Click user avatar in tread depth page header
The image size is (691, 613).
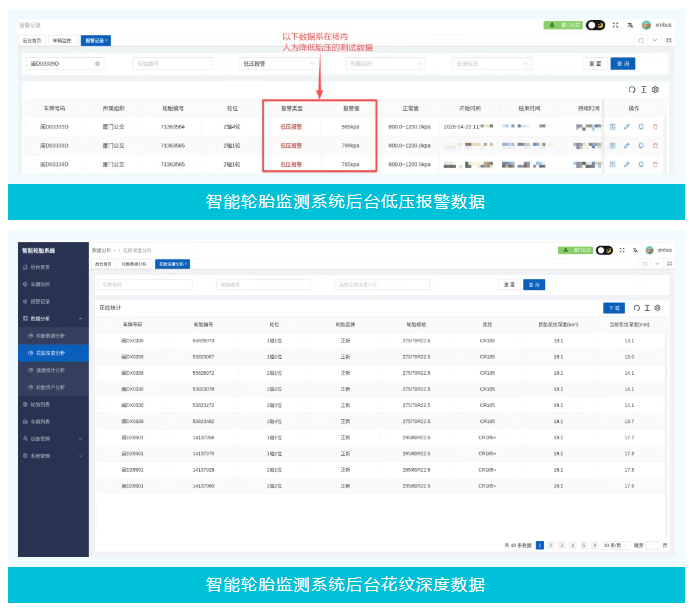[649, 250]
